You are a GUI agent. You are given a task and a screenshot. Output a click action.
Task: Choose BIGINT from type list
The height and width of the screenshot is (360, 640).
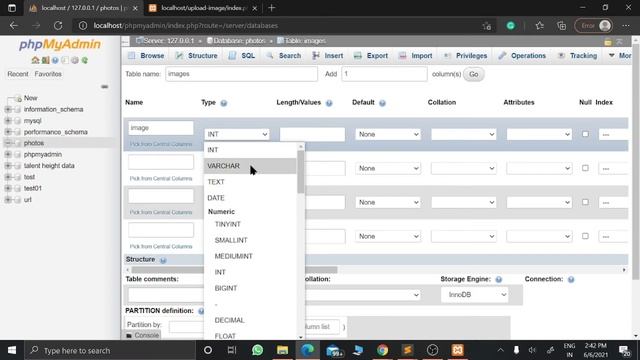coord(250,288)
